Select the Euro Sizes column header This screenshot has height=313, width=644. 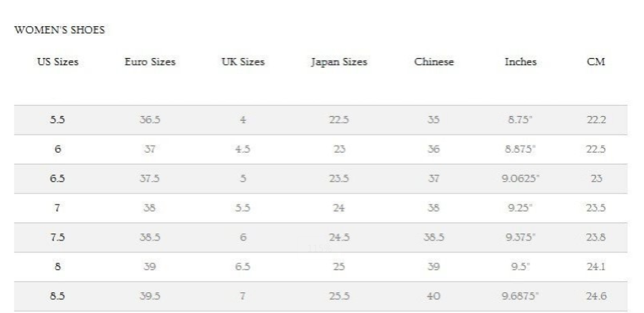pyautogui.click(x=150, y=62)
